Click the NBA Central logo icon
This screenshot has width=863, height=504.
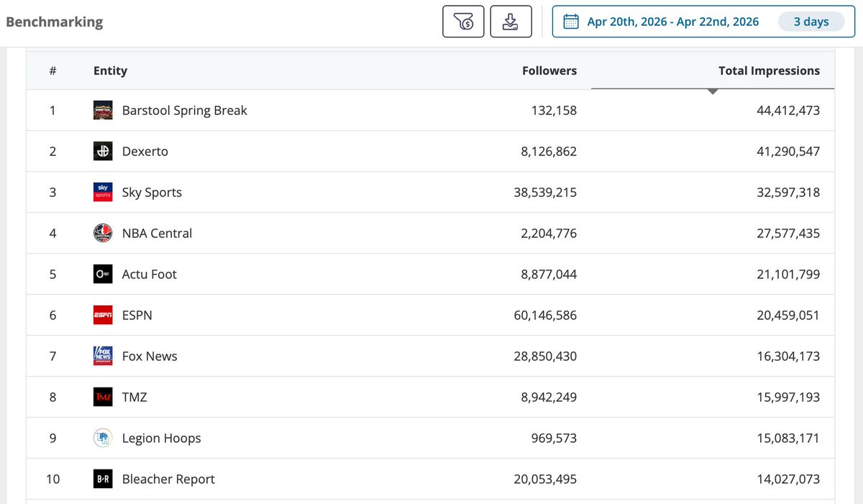[103, 233]
